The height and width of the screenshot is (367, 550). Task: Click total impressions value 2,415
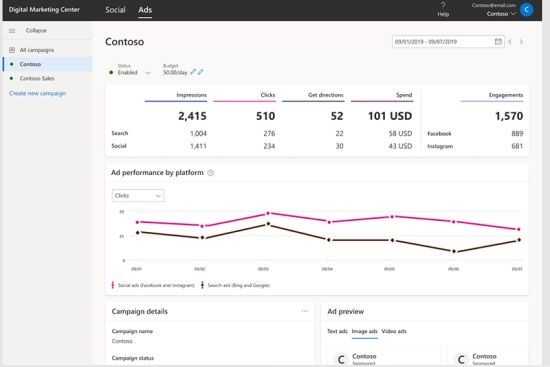[192, 116]
